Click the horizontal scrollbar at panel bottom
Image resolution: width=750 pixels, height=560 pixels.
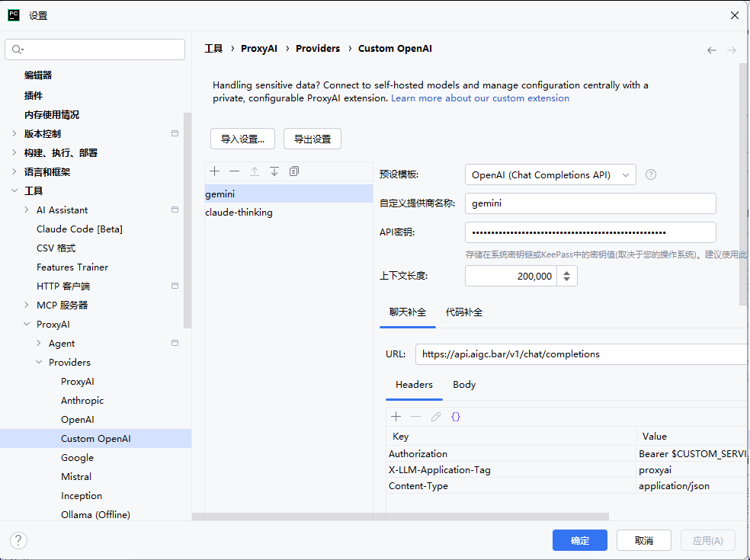pos(400,517)
